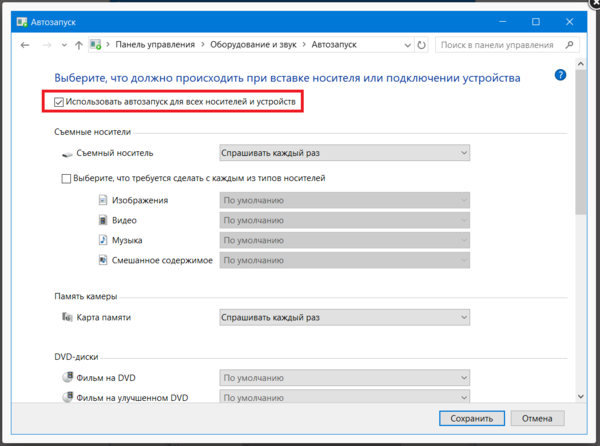Click the DVD-диски section heading
600x446 pixels.
pos(76,357)
